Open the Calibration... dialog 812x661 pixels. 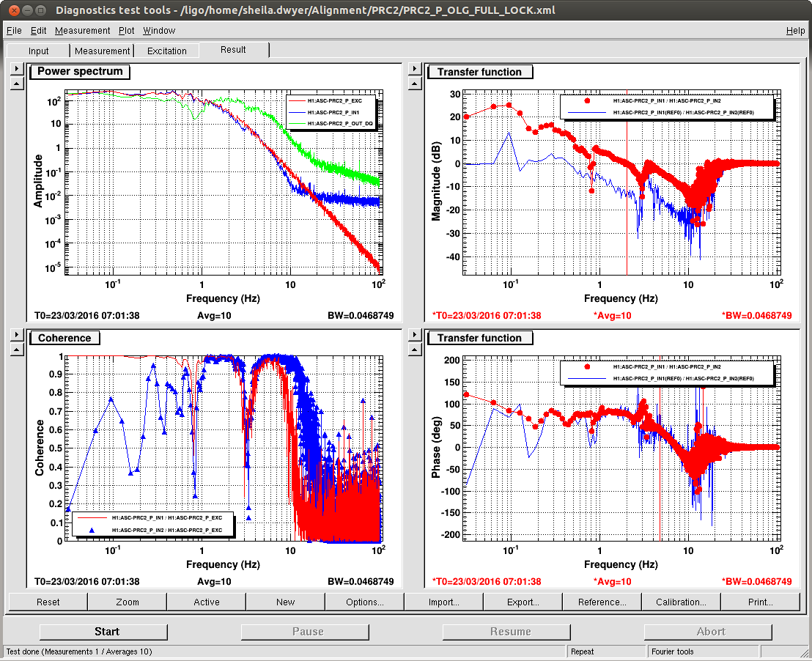(681, 602)
